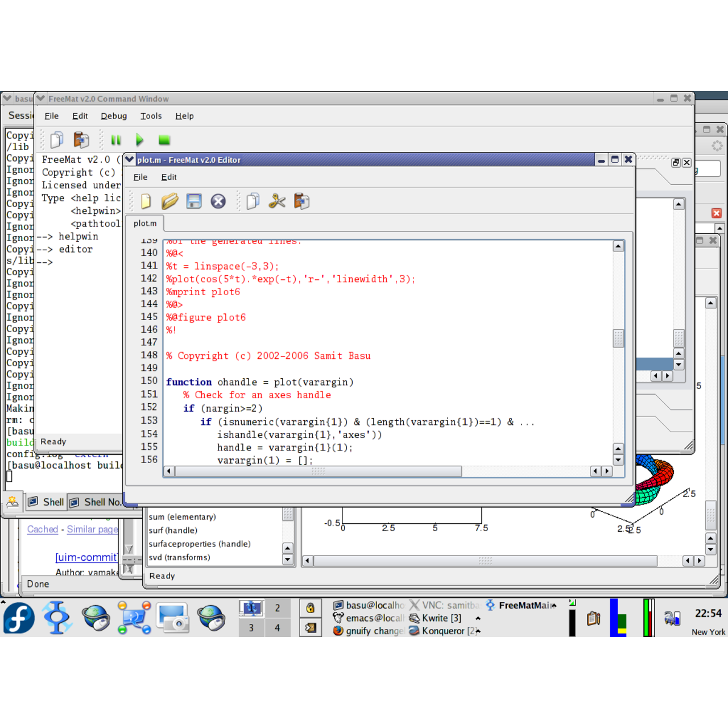728x728 pixels.
Task: Open the Tools menu in Command Window
Action: [x=151, y=116]
